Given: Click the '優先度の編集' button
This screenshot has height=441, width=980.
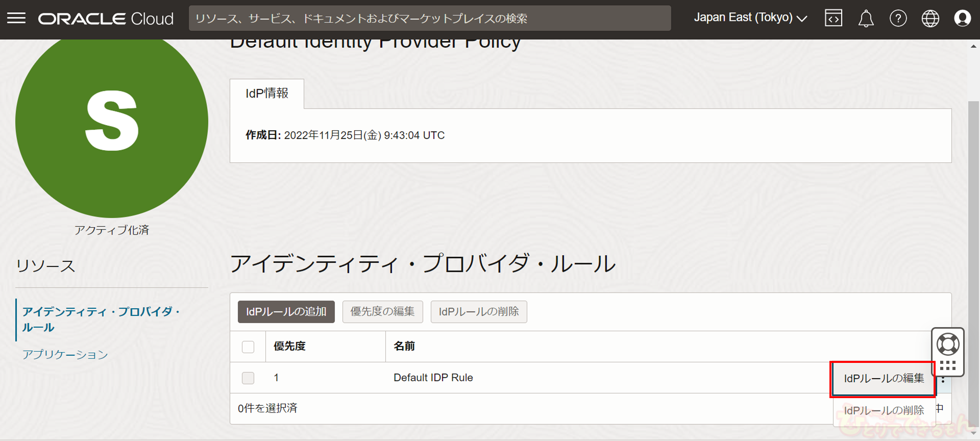Looking at the screenshot, I should 382,312.
